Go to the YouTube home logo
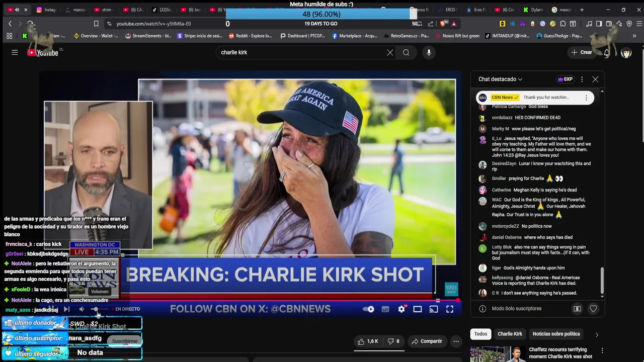Image resolution: width=644 pixels, height=362 pixels. coord(43,52)
